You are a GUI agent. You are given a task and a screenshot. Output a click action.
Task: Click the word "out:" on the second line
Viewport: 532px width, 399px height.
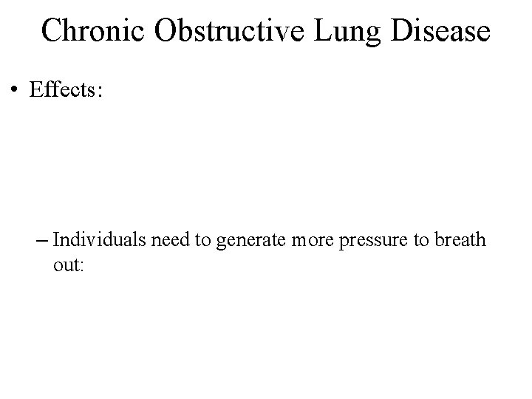[x=68, y=265]
